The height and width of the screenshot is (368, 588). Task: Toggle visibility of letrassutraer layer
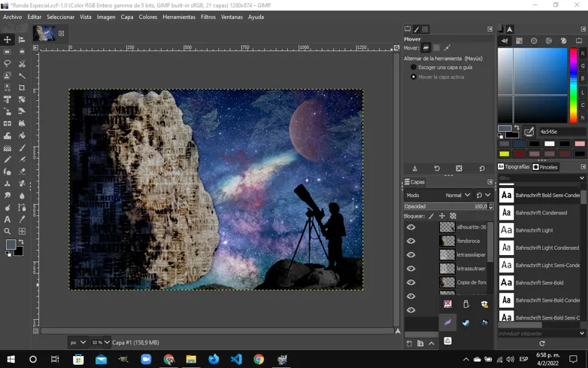tap(411, 269)
